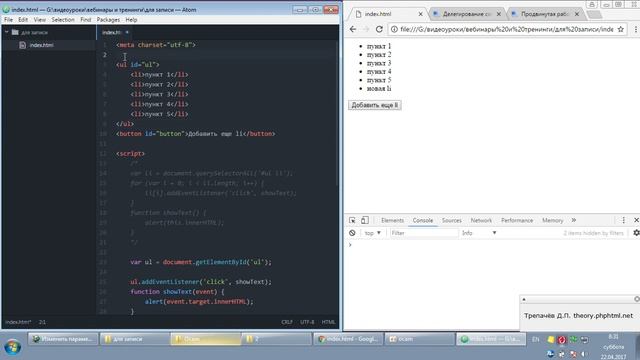Viewport: 640px width, 360px height.
Task: Switch to 'Ocam' folder window in taskbar
Action: point(205,339)
